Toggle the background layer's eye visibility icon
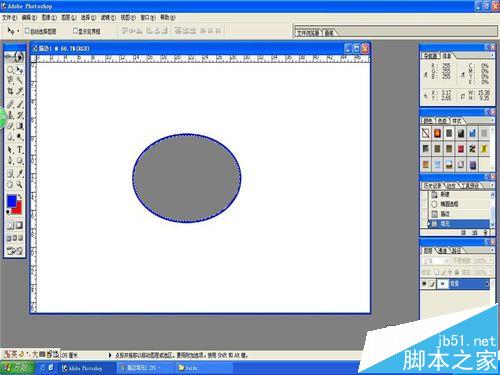 [x=424, y=284]
